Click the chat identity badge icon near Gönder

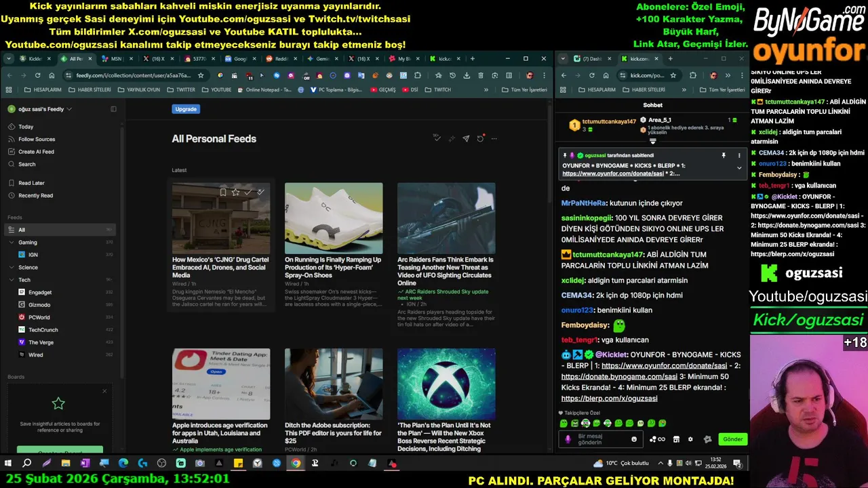[707, 439]
